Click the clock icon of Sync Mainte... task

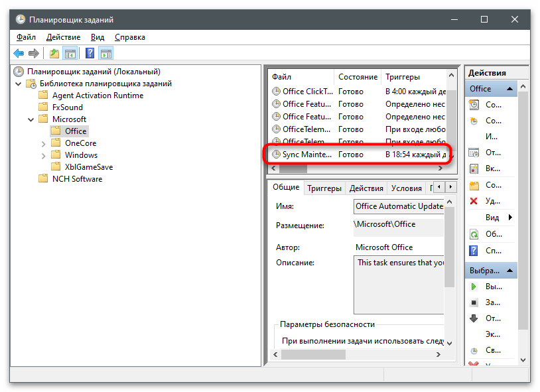276,155
